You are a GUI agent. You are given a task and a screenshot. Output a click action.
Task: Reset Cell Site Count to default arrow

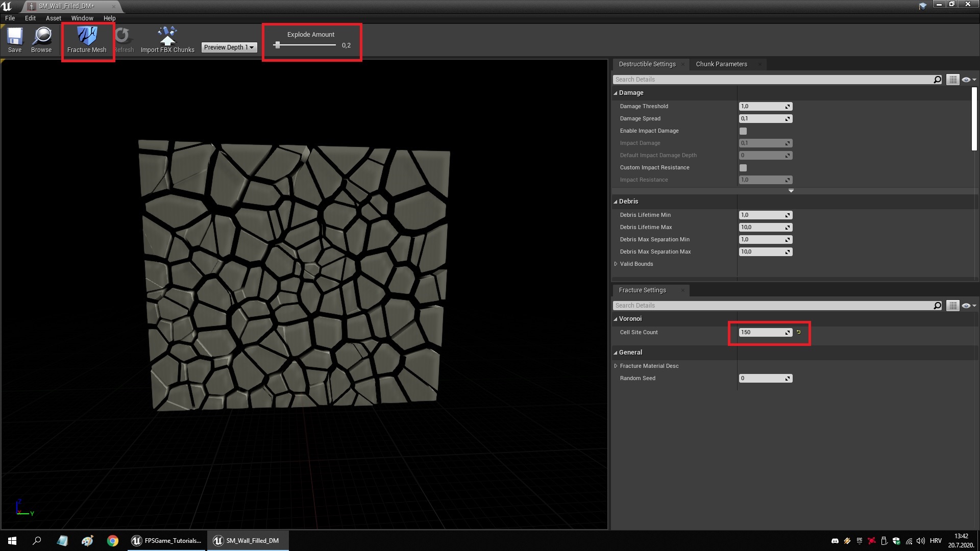(x=799, y=332)
